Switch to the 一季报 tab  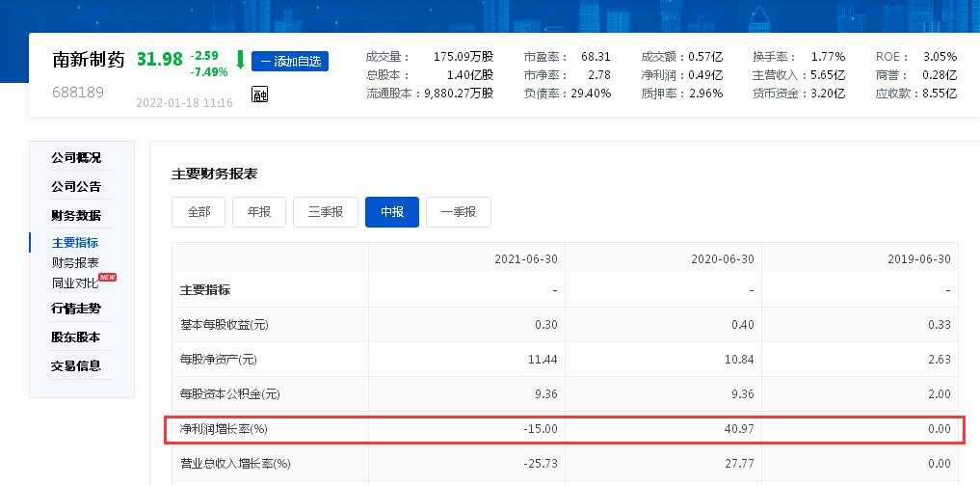click(458, 212)
